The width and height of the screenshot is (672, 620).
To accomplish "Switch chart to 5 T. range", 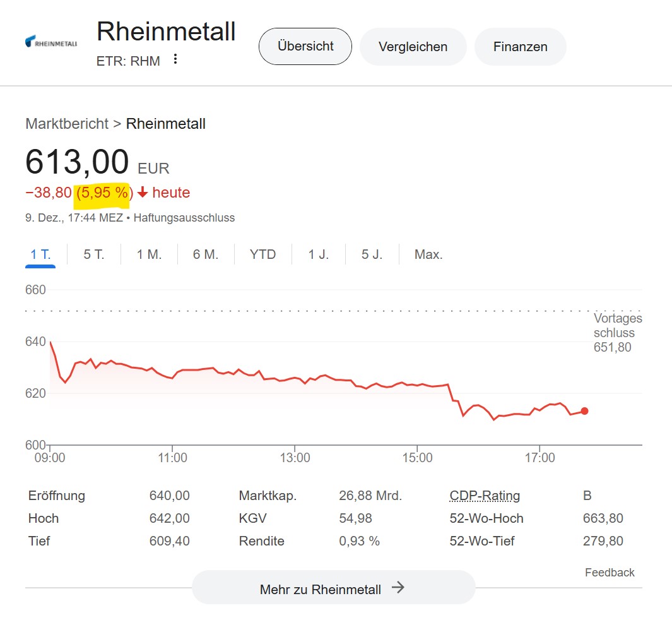I will pyautogui.click(x=94, y=254).
